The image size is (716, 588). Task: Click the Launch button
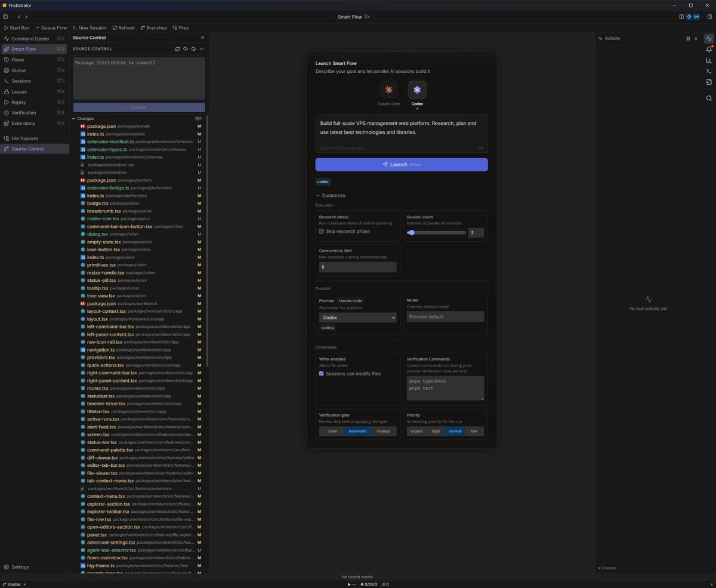point(402,164)
